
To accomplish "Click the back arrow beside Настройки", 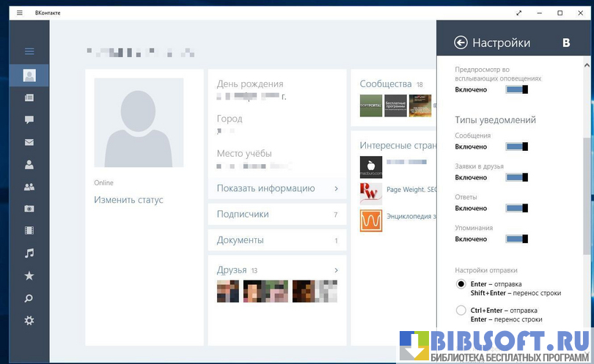I will [x=461, y=43].
